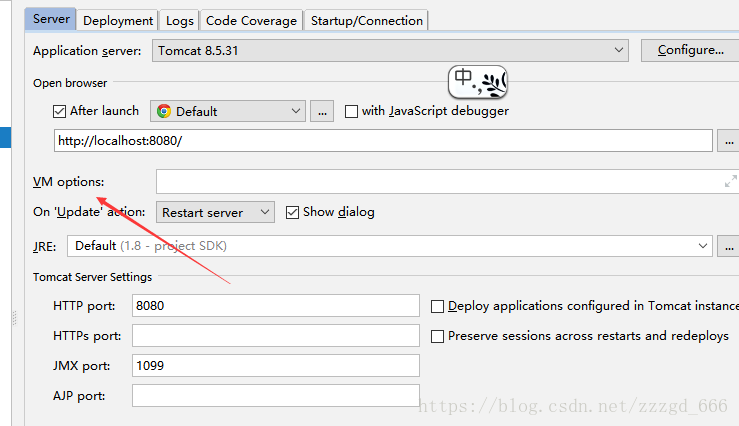Expand the Application server Tomcat 8.5.31 dropdown

pos(390,50)
